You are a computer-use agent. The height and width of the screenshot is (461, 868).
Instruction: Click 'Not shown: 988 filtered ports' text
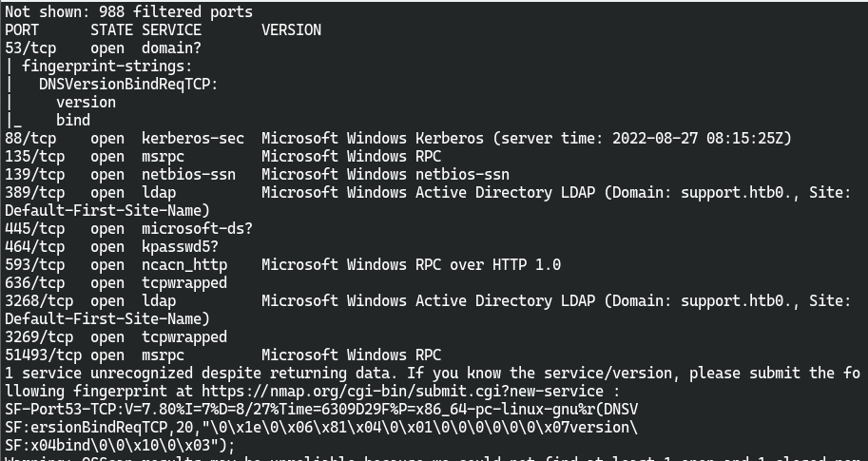coord(129,11)
